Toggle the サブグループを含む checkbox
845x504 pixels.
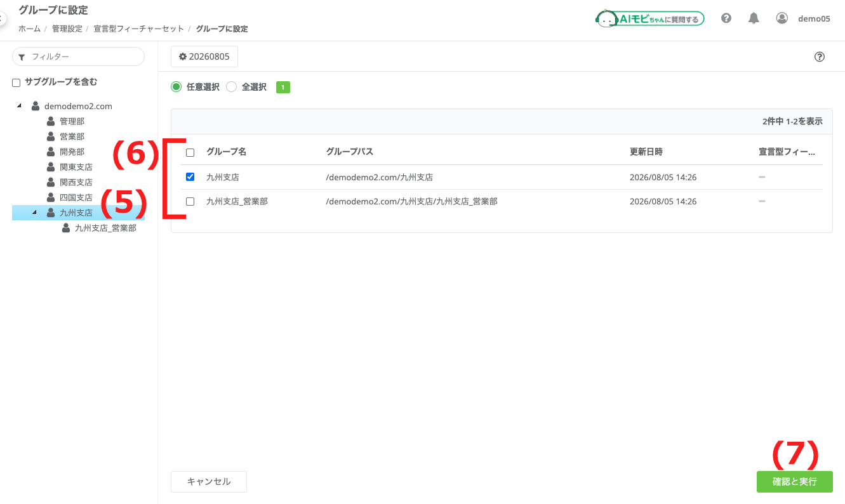[17, 83]
